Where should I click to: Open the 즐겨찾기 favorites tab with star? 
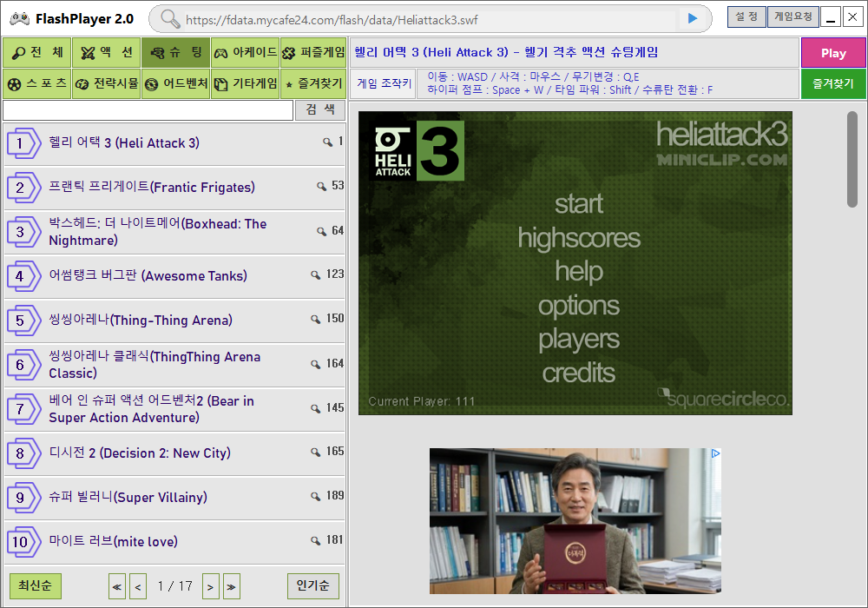point(313,83)
